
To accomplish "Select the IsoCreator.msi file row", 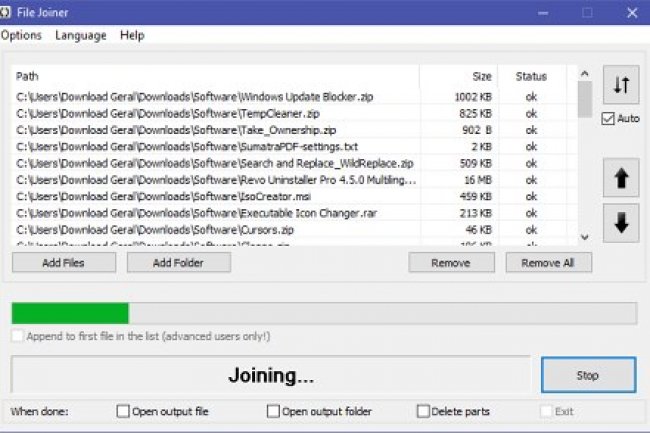I will tap(215, 196).
